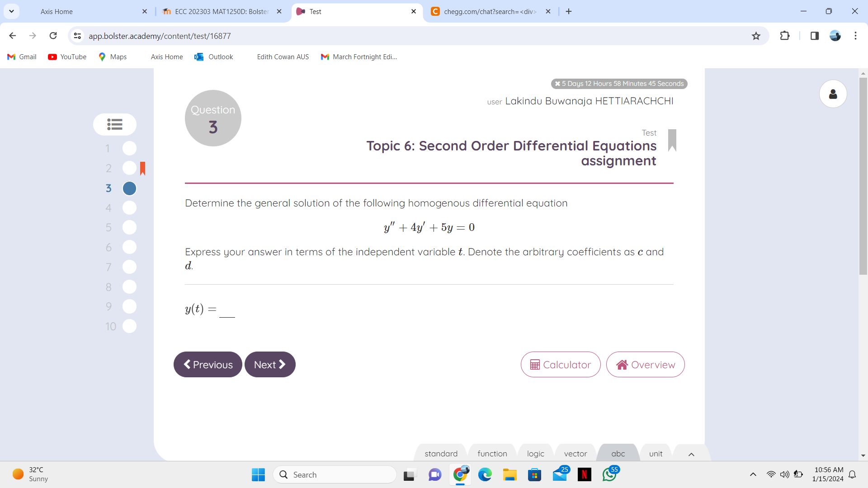Mark question 10 by clicking its circle
This screenshot has width=868, height=488.
pyautogui.click(x=129, y=326)
